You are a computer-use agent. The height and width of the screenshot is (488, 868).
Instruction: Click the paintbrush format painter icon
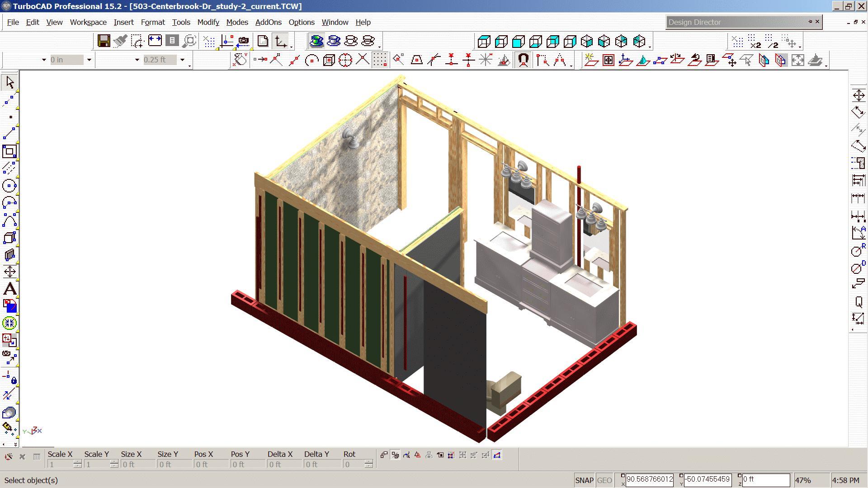coord(120,41)
